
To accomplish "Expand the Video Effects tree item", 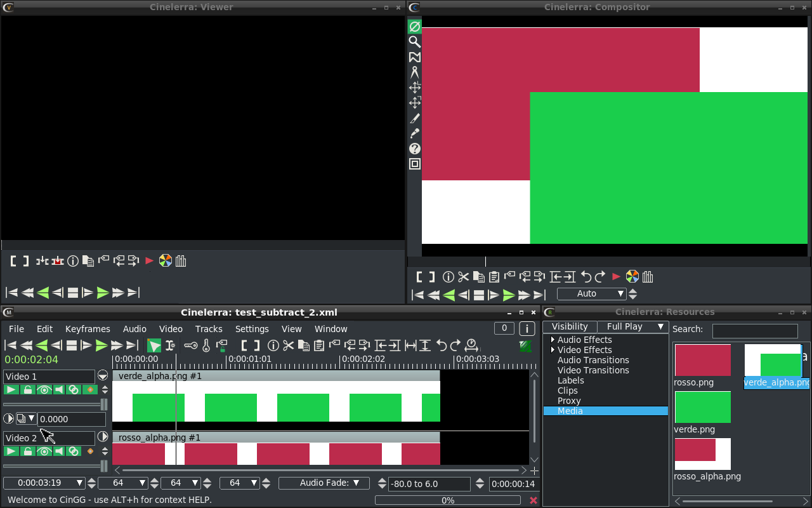I will 553,350.
